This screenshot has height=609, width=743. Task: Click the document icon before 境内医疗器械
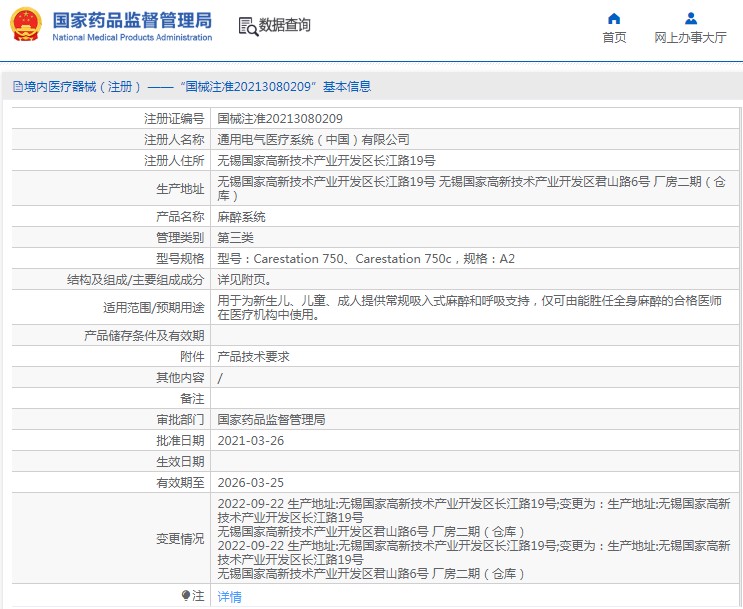18,86
